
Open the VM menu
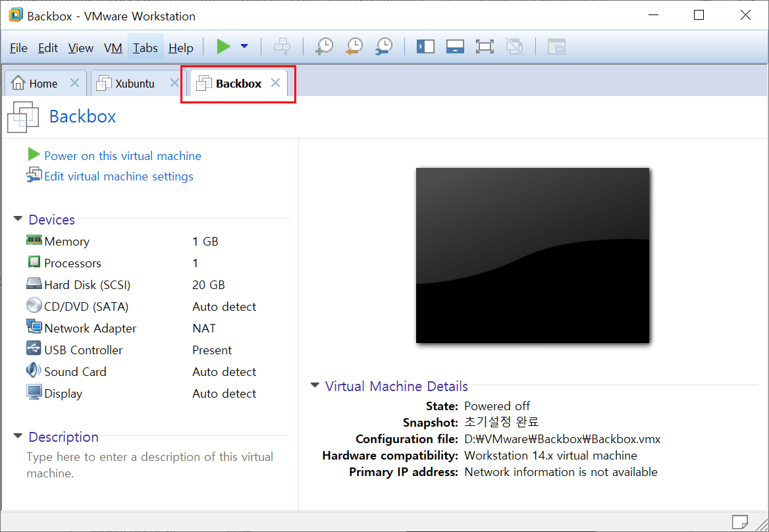click(113, 47)
